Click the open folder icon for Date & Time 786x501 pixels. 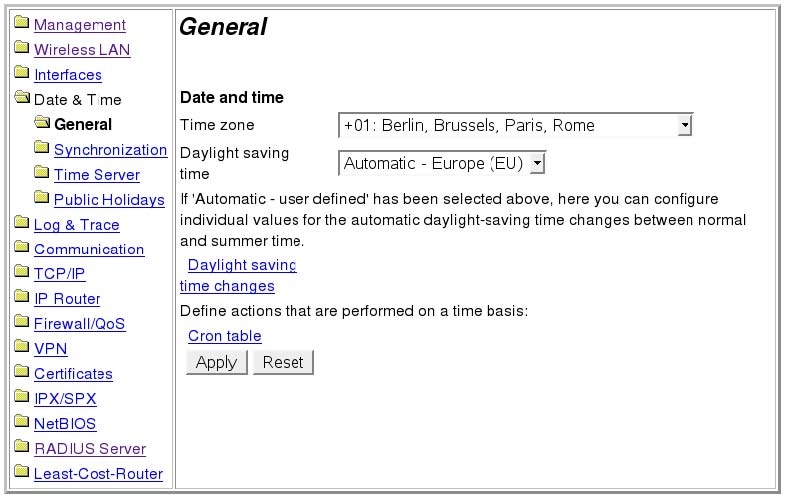pos(22,97)
